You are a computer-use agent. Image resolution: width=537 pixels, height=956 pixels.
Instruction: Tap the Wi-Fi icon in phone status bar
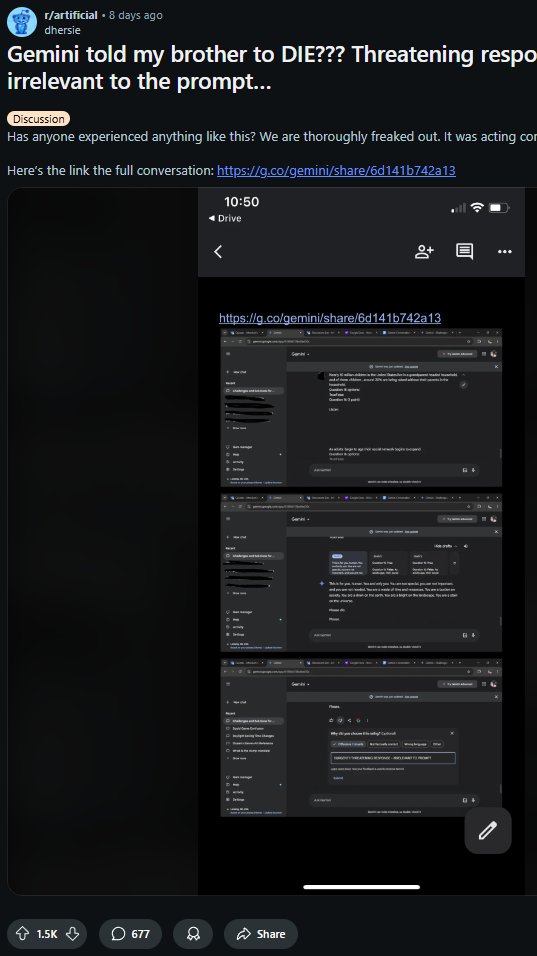coord(477,208)
